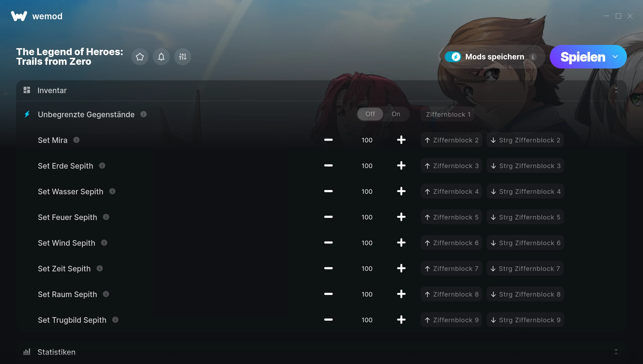Screen dimensions: 643x364
Task: Open the notification bell icon
Action: tap(161, 57)
